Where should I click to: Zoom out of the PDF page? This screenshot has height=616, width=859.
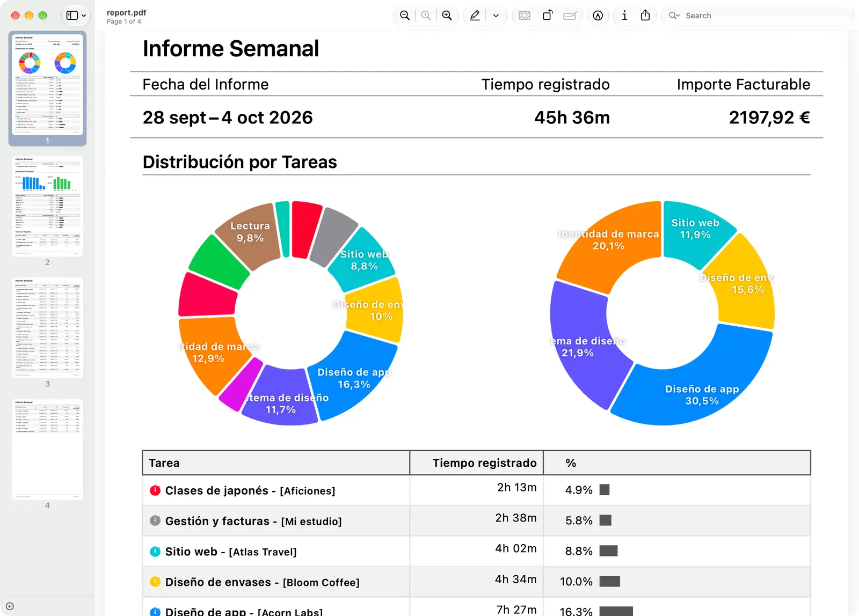coord(405,16)
